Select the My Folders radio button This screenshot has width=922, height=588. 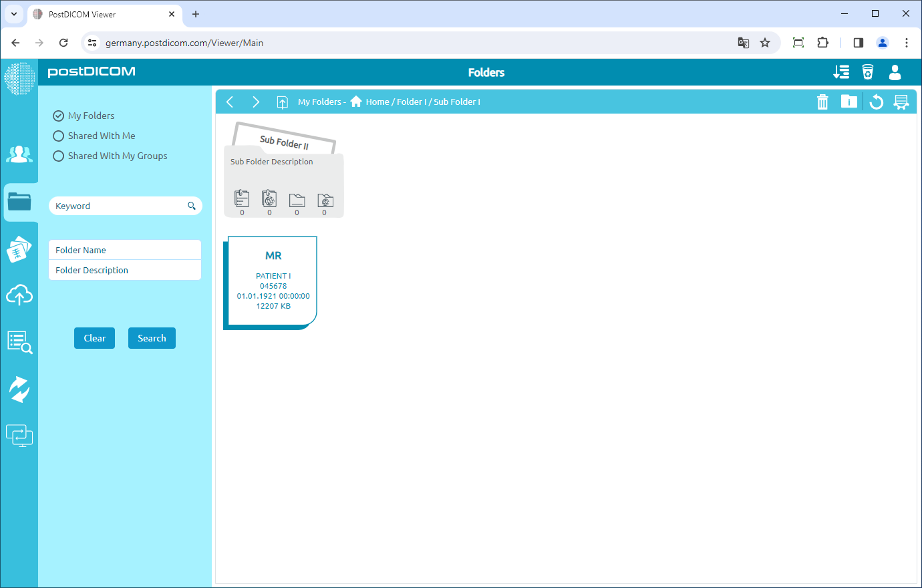tap(58, 115)
